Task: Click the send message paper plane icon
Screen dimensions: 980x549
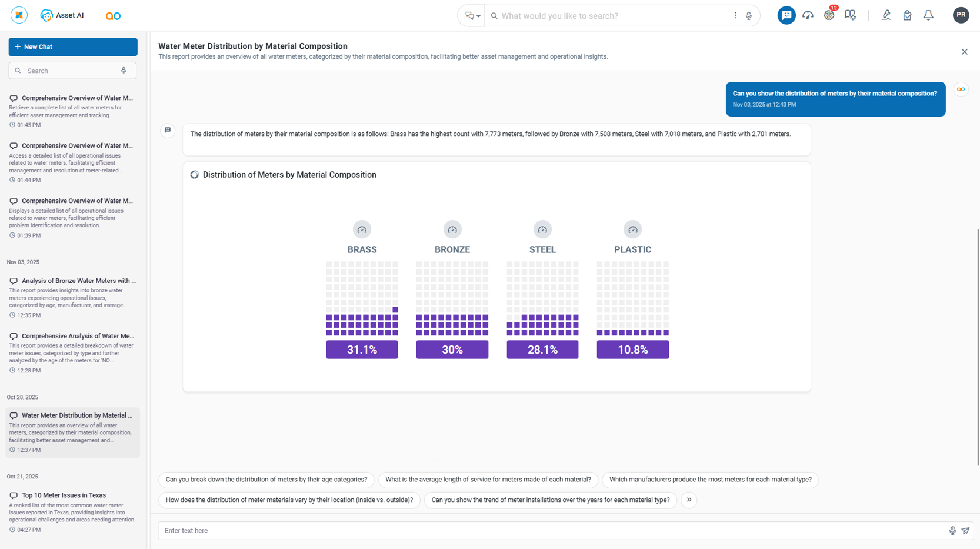Action: [965, 531]
